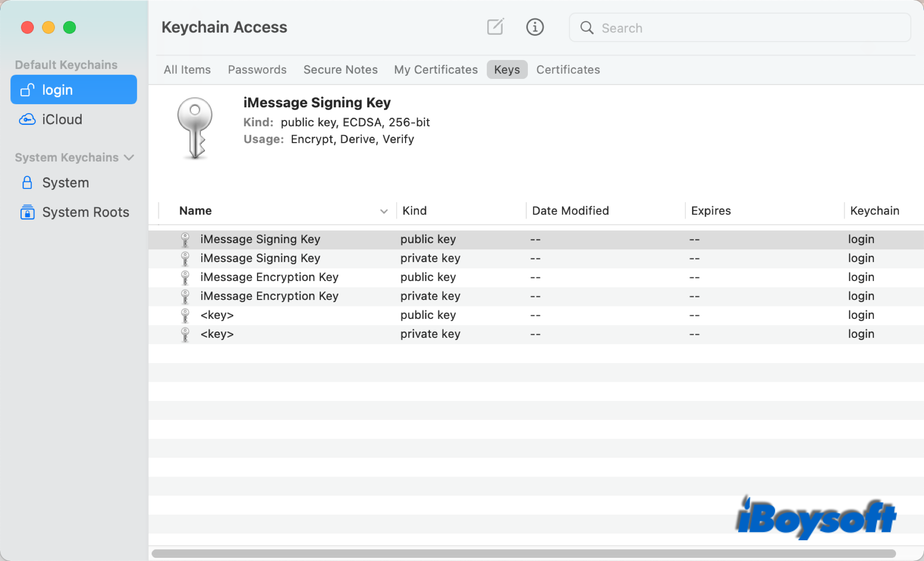Open the My Certificates tab
The height and width of the screenshot is (561, 924).
[435, 69]
